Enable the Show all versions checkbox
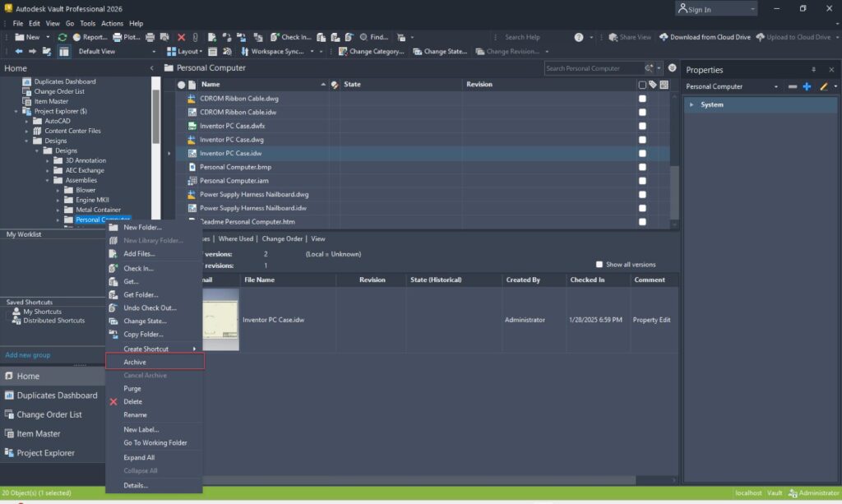Image resolution: width=842 pixels, height=504 pixels. point(599,265)
